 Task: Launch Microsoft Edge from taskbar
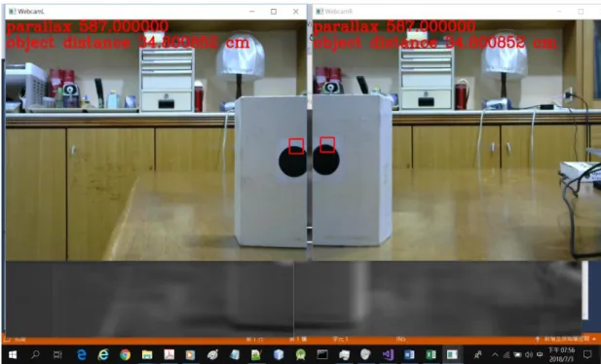click(81, 355)
